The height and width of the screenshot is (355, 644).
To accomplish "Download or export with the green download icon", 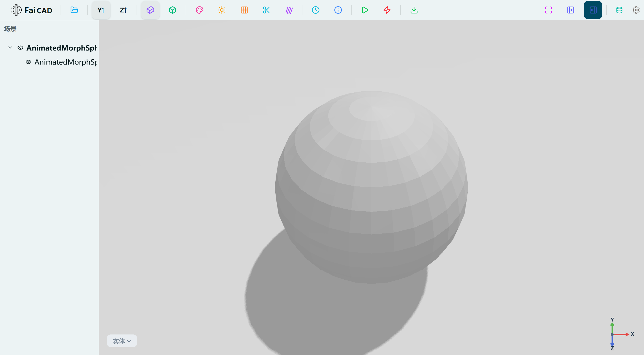I will [414, 10].
